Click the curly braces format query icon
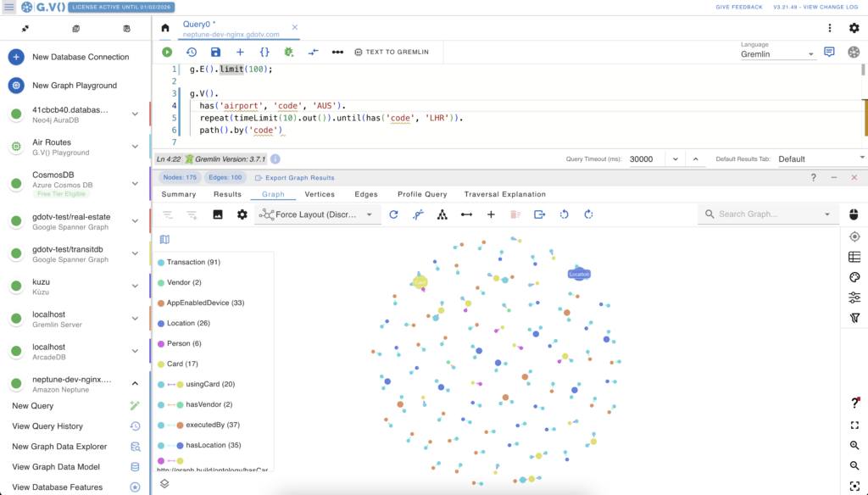The height and width of the screenshot is (495, 868). [264, 52]
